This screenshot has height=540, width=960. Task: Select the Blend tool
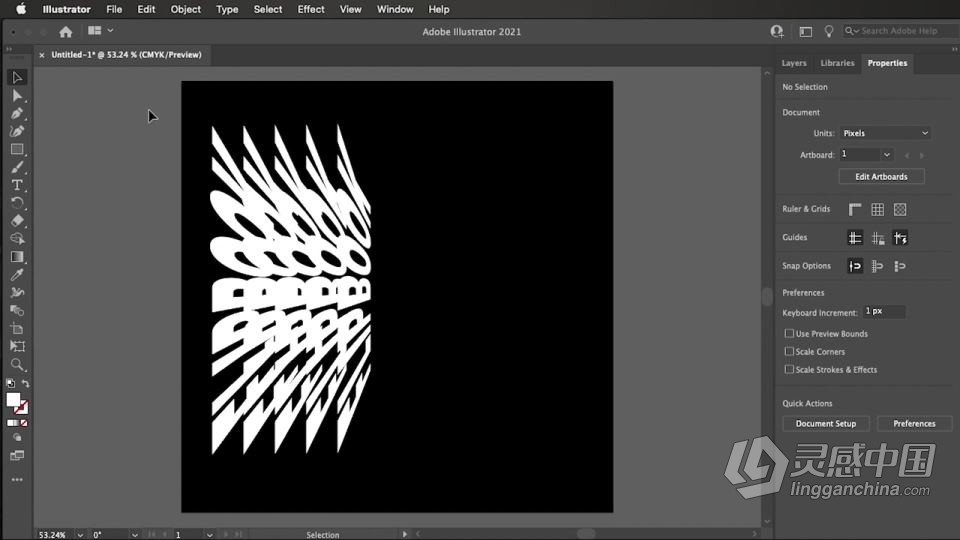[x=17, y=310]
